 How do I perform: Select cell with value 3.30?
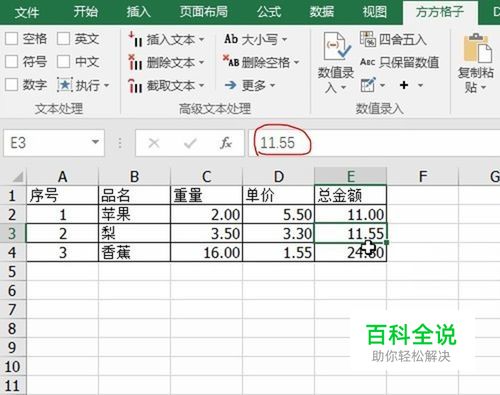(279, 233)
